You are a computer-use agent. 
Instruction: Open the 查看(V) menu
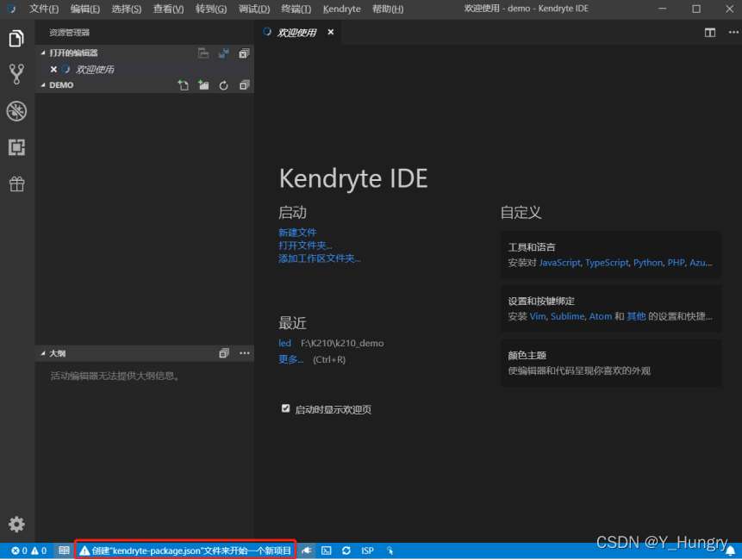(168, 9)
